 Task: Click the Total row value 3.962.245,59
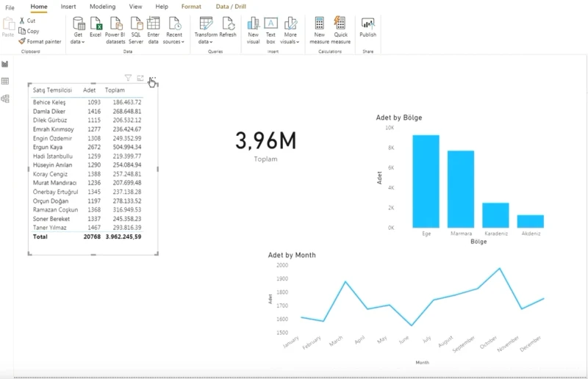coord(123,237)
